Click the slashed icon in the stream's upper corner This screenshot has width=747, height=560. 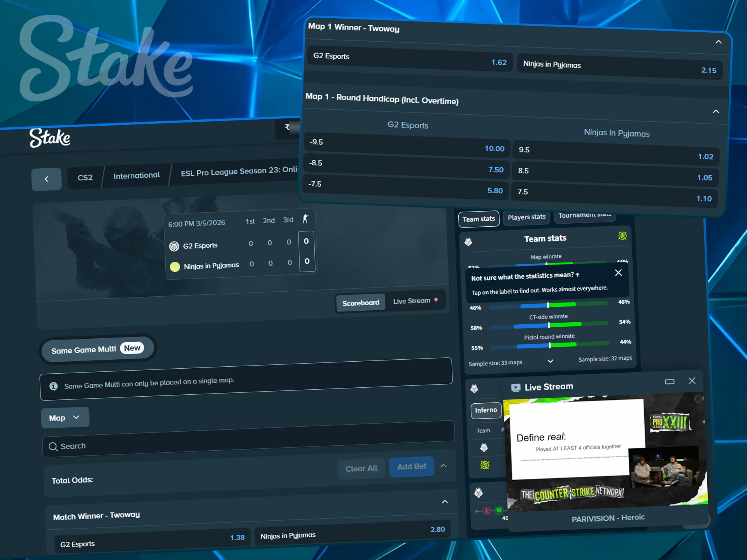(699, 399)
